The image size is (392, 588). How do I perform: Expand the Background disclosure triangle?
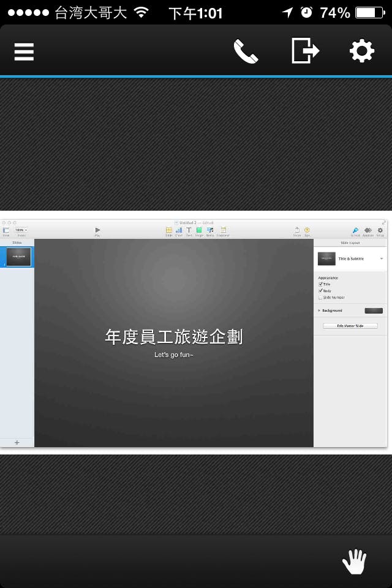pos(319,311)
